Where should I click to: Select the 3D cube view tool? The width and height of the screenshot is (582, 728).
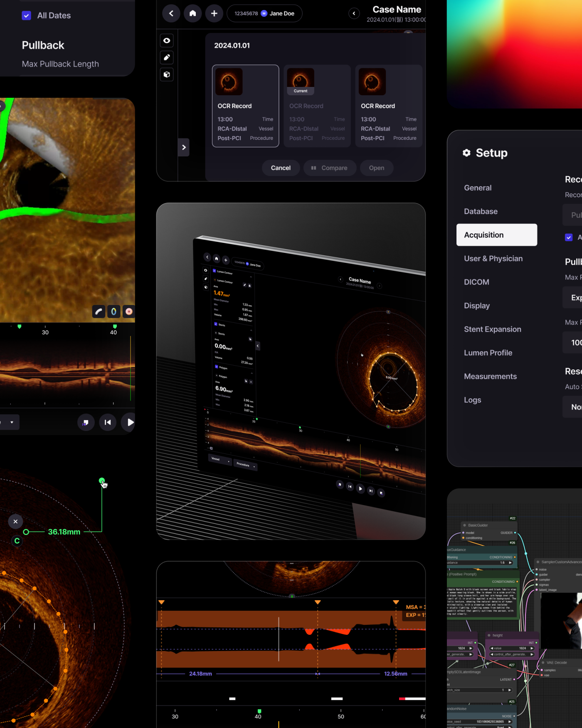[167, 74]
